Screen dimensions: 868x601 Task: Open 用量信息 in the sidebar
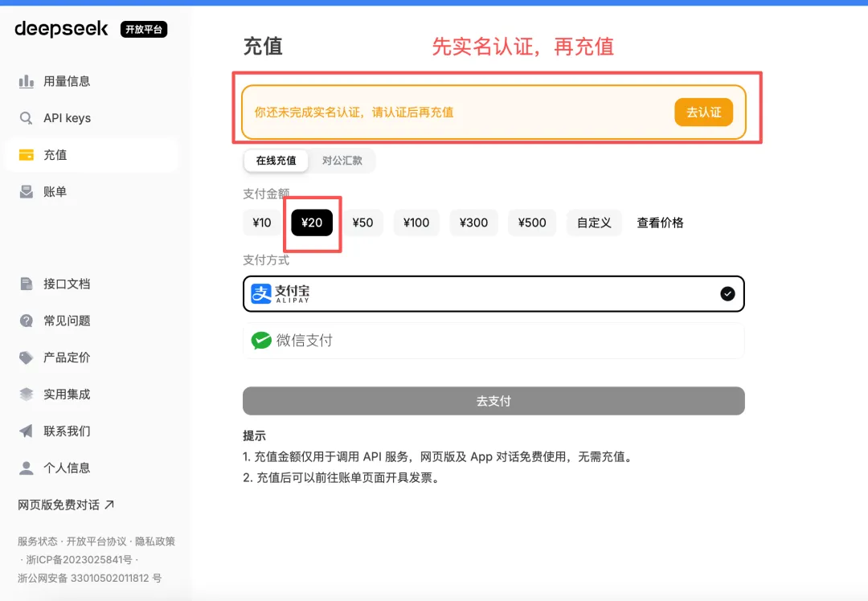[91, 81]
